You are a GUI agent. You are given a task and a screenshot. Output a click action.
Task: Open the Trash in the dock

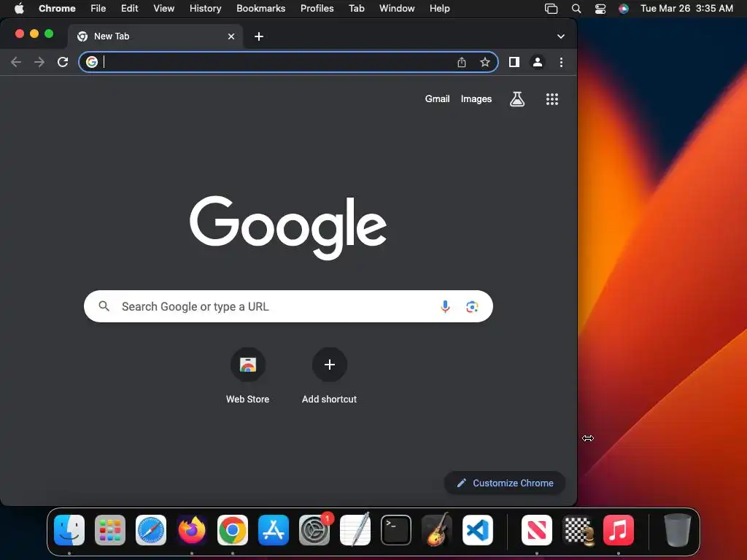pos(678,529)
